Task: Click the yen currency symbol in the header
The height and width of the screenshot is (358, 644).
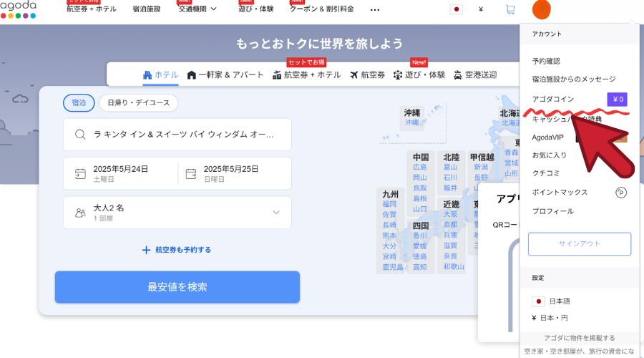Action: pos(481,9)
